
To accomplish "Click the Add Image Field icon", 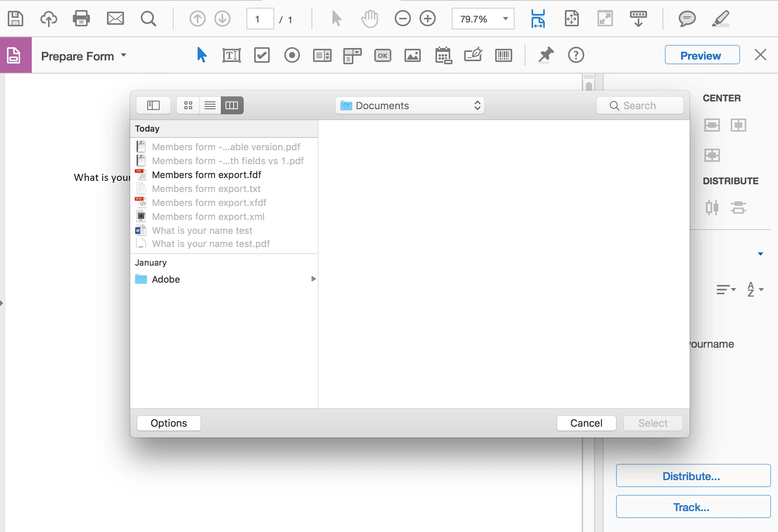I will coord(413,55).
